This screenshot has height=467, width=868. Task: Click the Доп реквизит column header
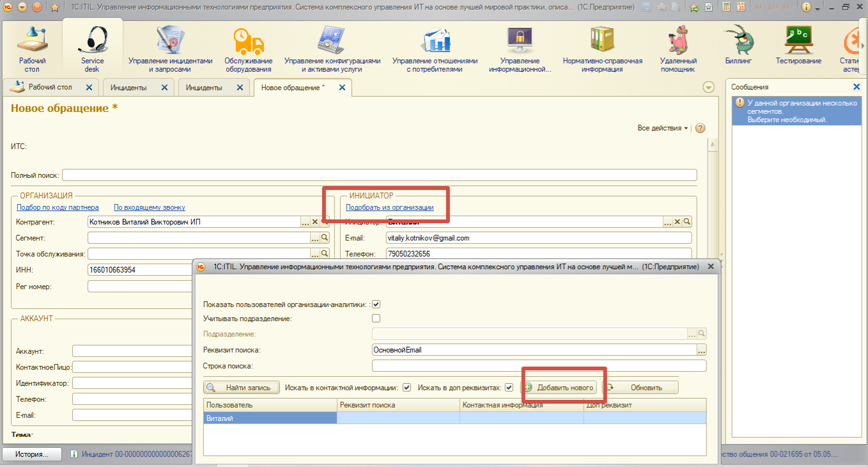pos(645,405)
